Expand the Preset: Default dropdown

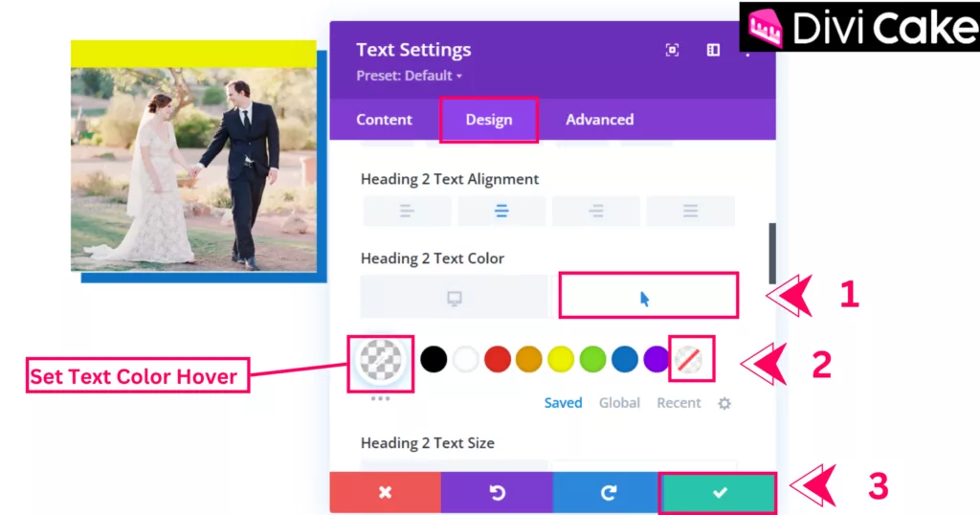410,76
